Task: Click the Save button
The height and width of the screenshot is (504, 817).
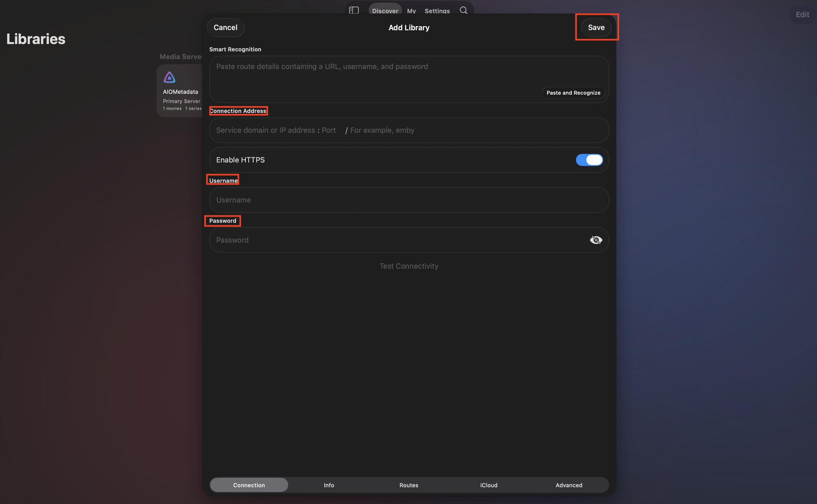Action: pos(596,27)
